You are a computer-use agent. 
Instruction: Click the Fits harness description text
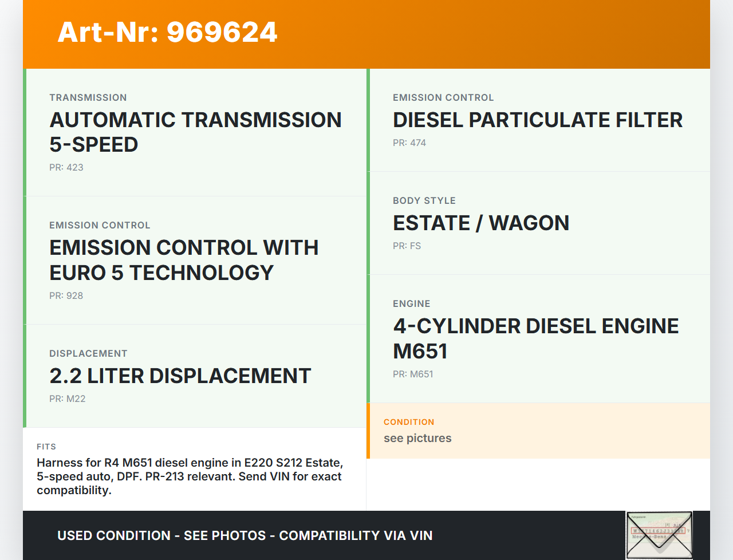(x=190, y=476)
